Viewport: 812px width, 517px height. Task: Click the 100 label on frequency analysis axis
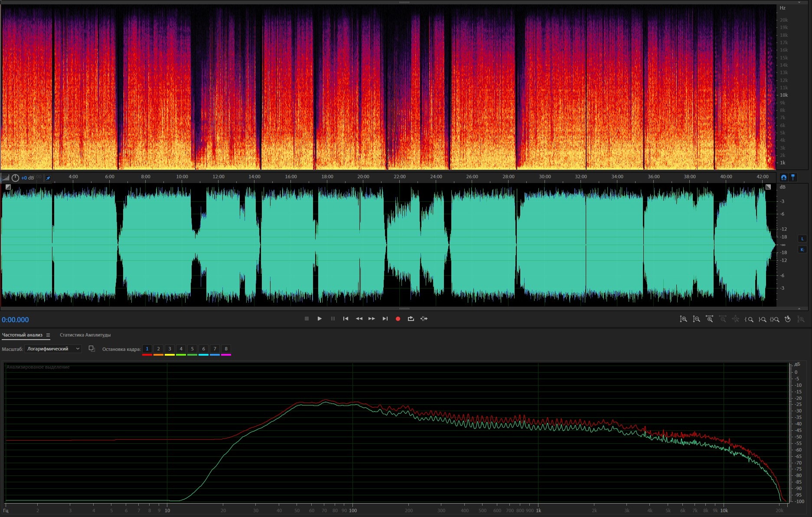pyautogui.click(x=353, y=510)
